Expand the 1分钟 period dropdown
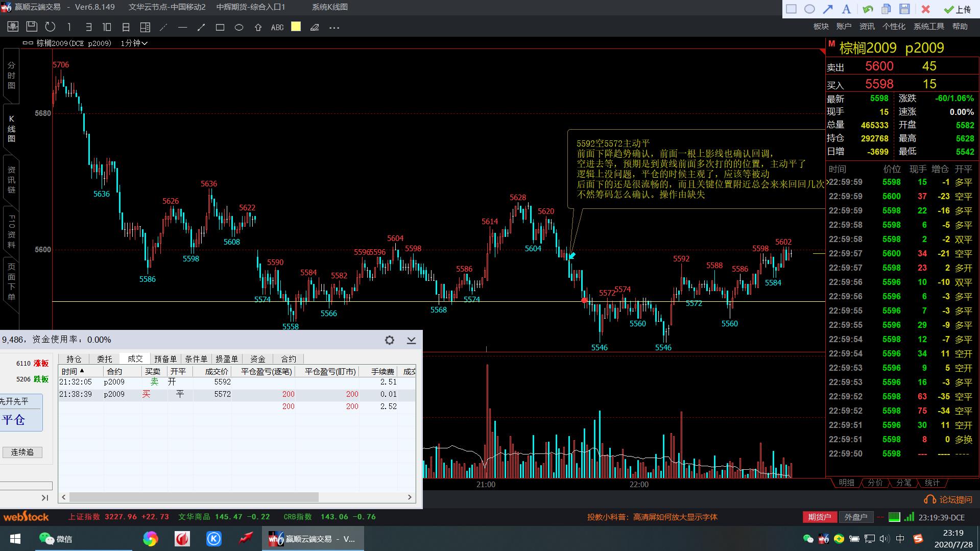The image size is (980, 551). point(134,43)
